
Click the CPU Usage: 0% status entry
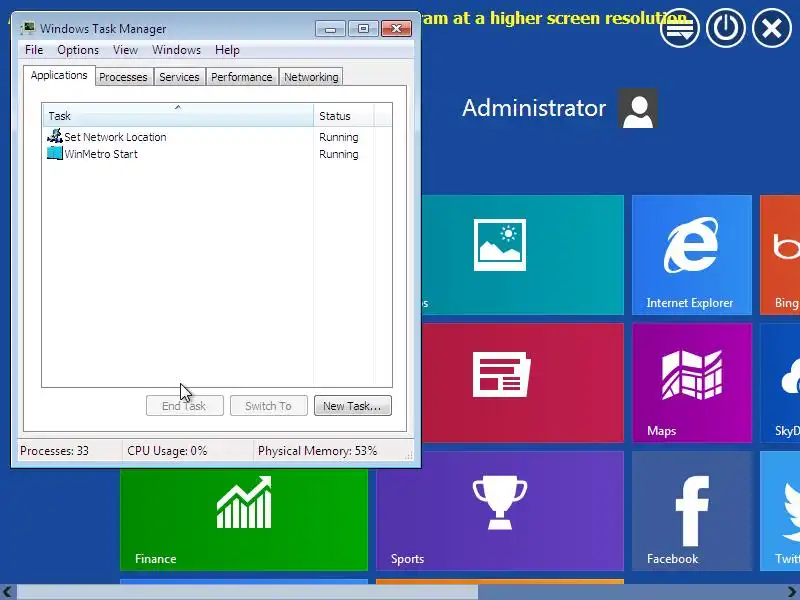click(167, 451)
